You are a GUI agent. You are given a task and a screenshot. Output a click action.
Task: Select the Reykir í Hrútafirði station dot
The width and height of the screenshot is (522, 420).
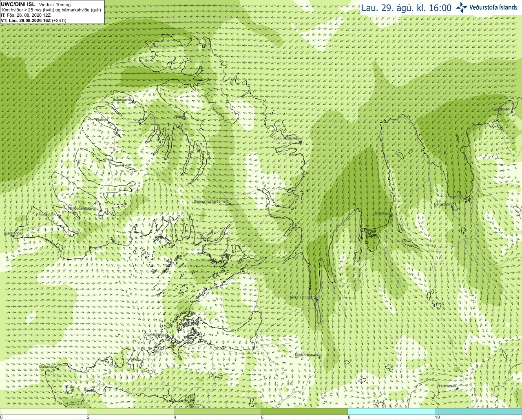point(317,299)
